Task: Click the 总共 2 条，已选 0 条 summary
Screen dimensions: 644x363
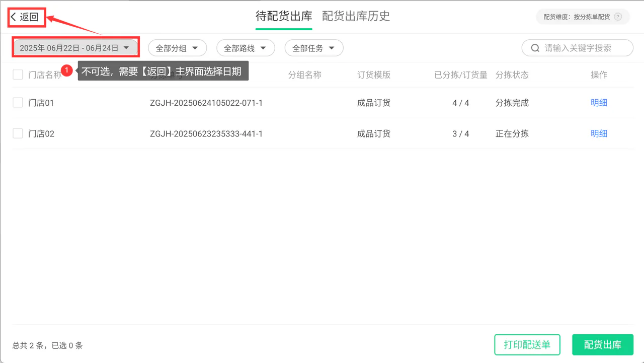Action: point(48,345)
